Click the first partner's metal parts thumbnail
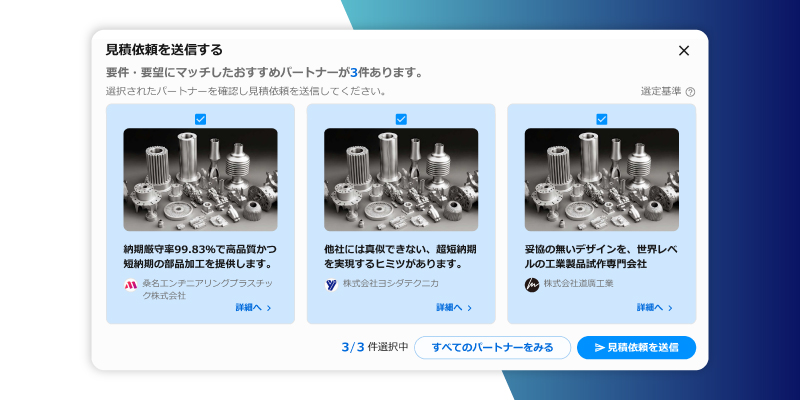 coord(201,180)
